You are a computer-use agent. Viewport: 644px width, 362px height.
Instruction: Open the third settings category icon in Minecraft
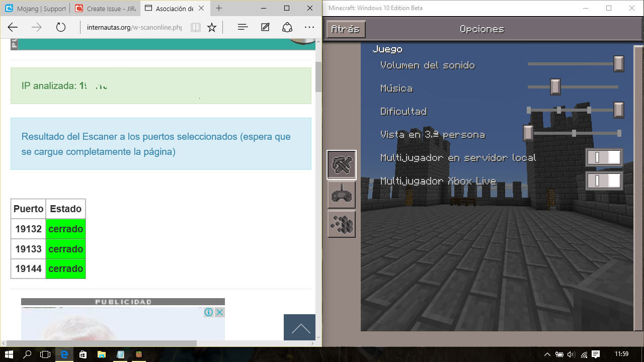click(x=342, y=224)
